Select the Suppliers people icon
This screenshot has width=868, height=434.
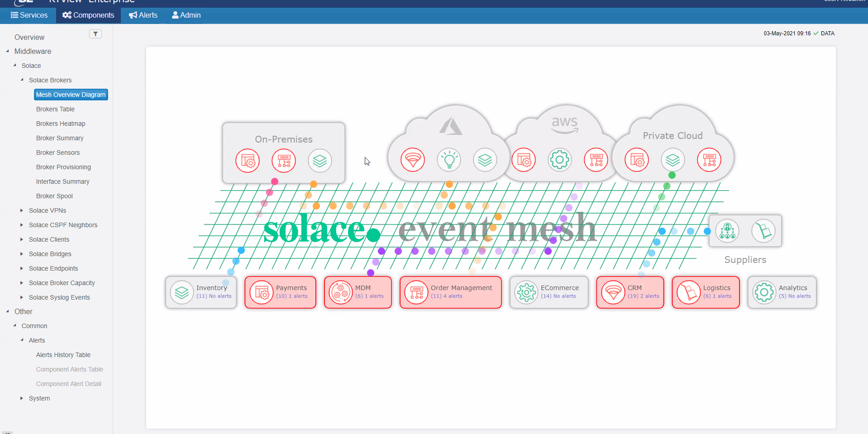tap(728, 231)
